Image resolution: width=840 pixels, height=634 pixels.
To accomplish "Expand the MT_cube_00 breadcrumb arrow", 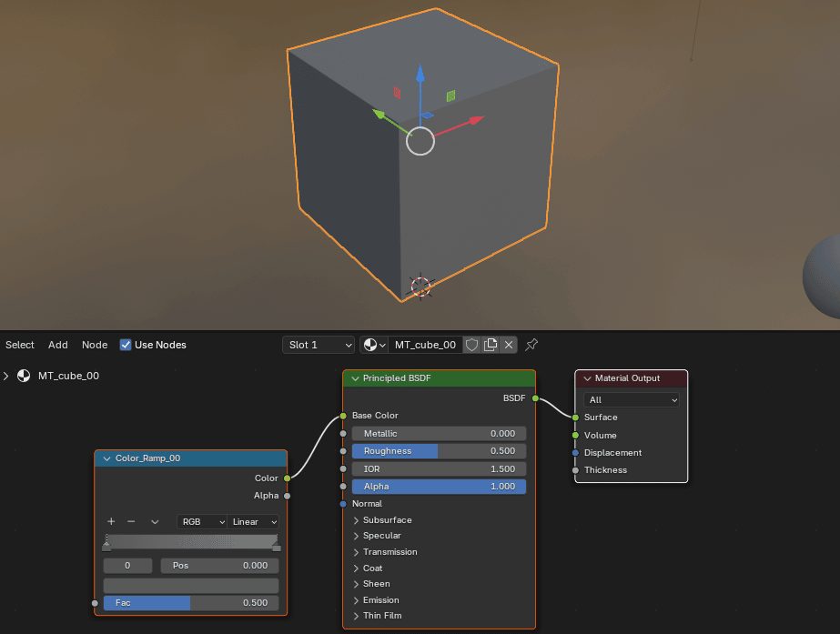I will 5,376.
